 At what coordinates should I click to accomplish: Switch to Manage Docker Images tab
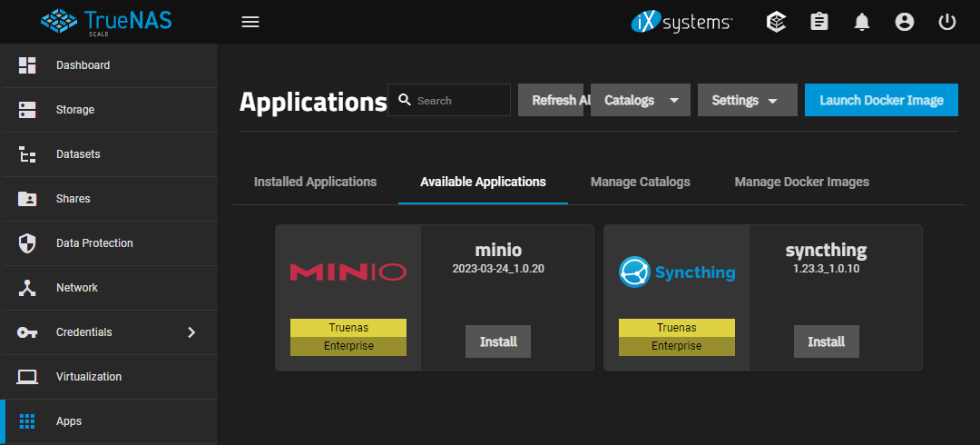[801, 182]
